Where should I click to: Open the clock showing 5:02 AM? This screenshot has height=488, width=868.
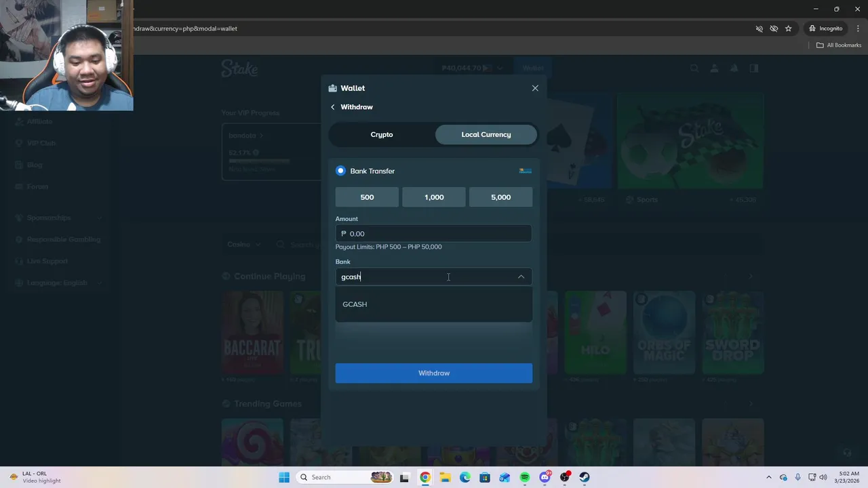tap(848, 477)
